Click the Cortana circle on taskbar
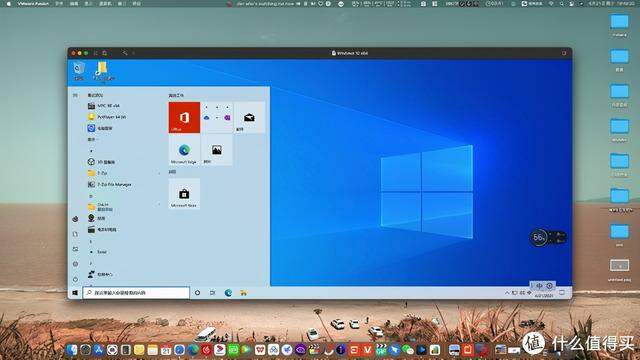The image size is (640, 360). (x=198, y=293)
